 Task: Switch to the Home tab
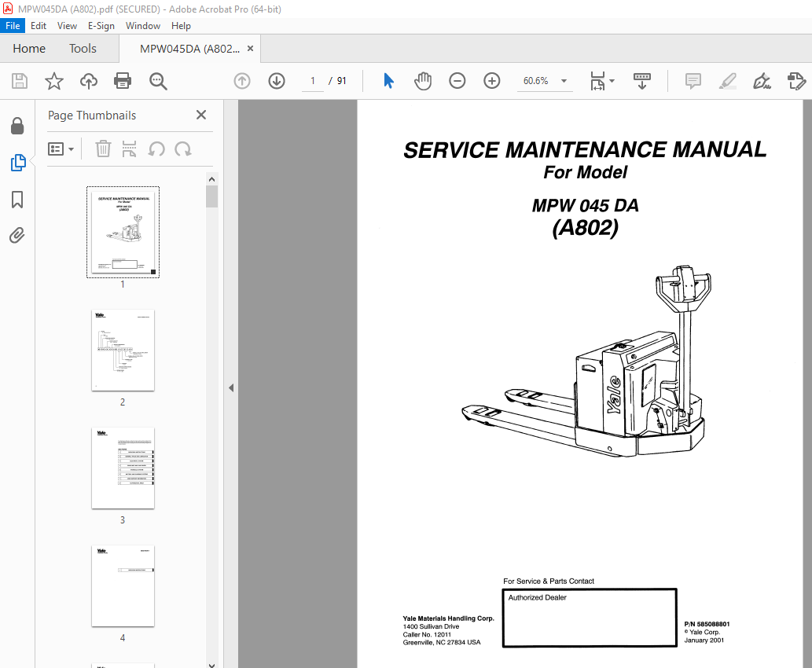29,49
